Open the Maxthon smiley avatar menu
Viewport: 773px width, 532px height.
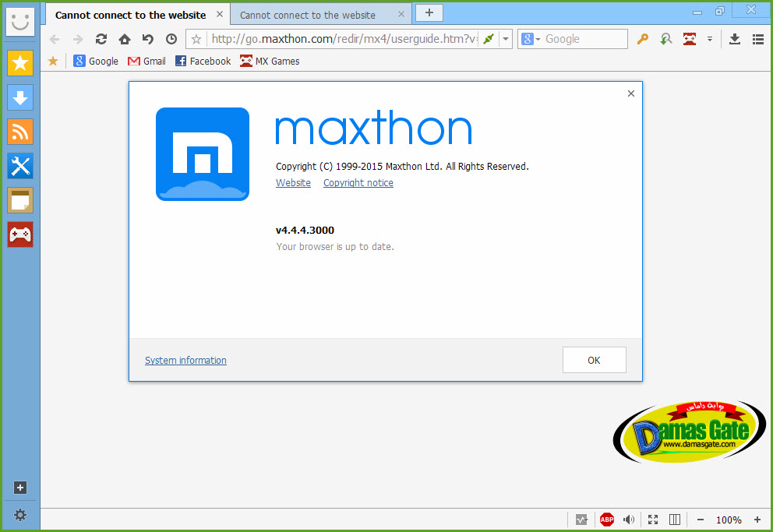[20, 22]
